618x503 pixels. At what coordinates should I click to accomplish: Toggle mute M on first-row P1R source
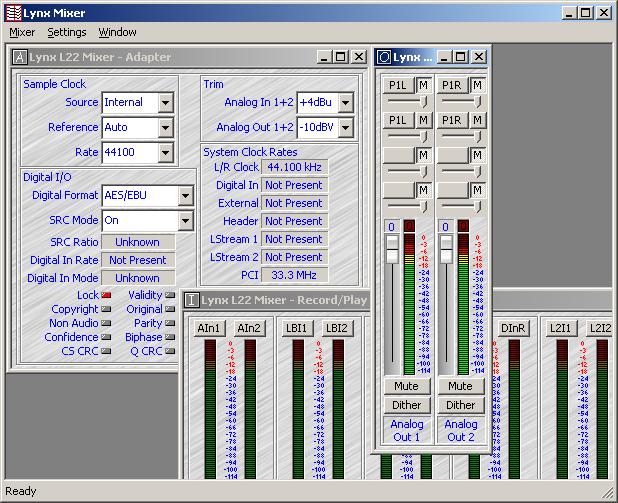[x=477, y=85]
